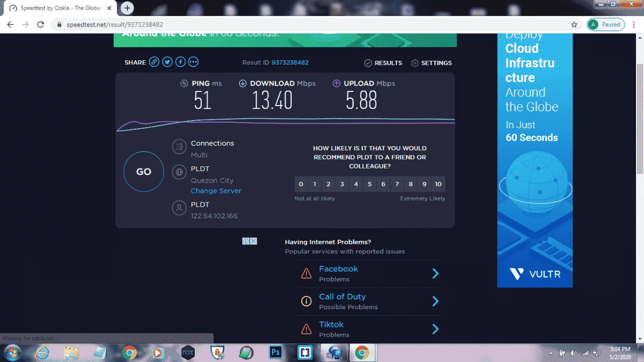Open the SETTINGS page
This screenshot has height=362, width=644.
(x=437, y=63)
